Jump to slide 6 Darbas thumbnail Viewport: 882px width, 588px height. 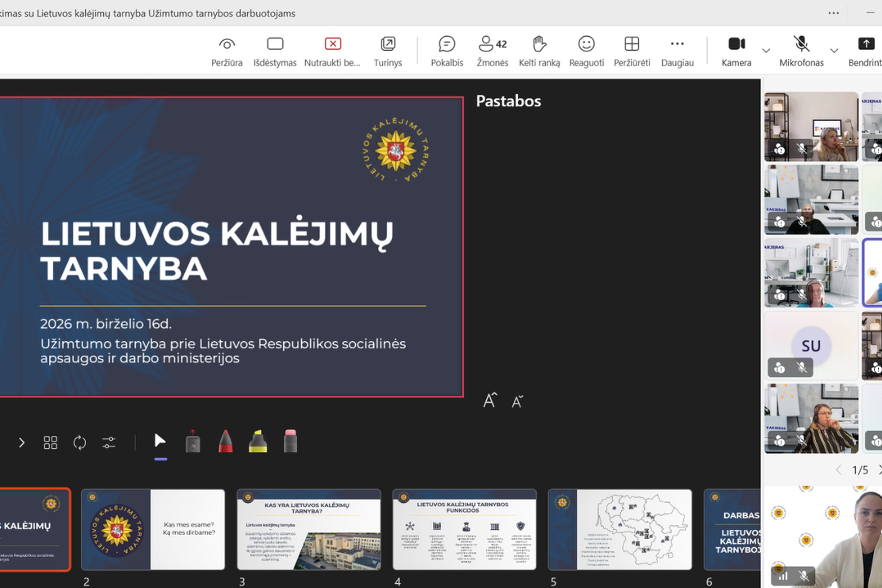tap(732, 530)
